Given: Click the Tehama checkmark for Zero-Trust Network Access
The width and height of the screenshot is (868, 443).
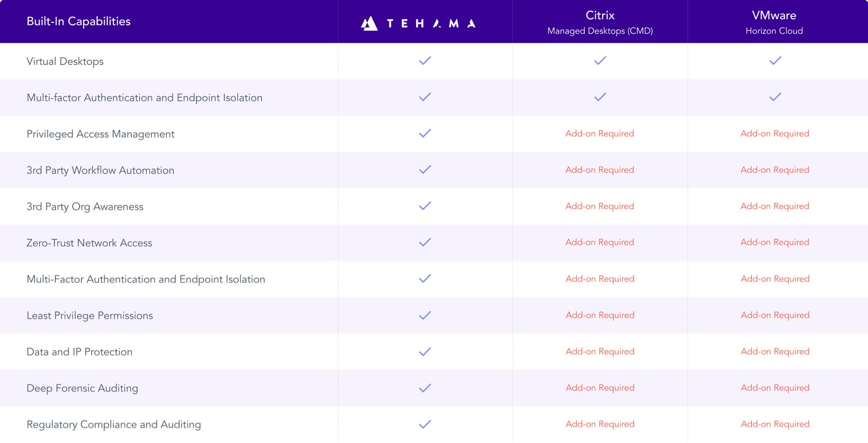Looking at the screenshot, I should [425, 242].
